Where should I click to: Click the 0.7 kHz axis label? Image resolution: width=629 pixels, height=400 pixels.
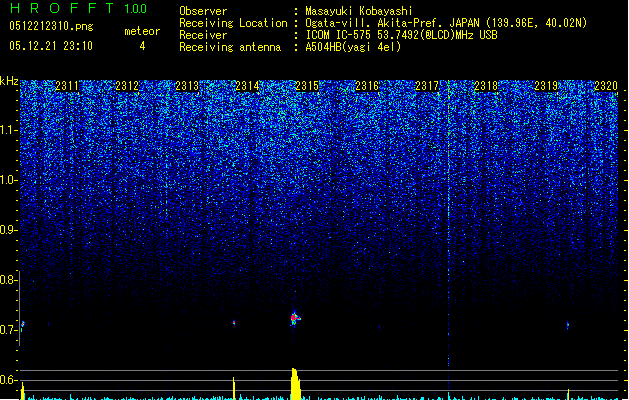(9, 330)
